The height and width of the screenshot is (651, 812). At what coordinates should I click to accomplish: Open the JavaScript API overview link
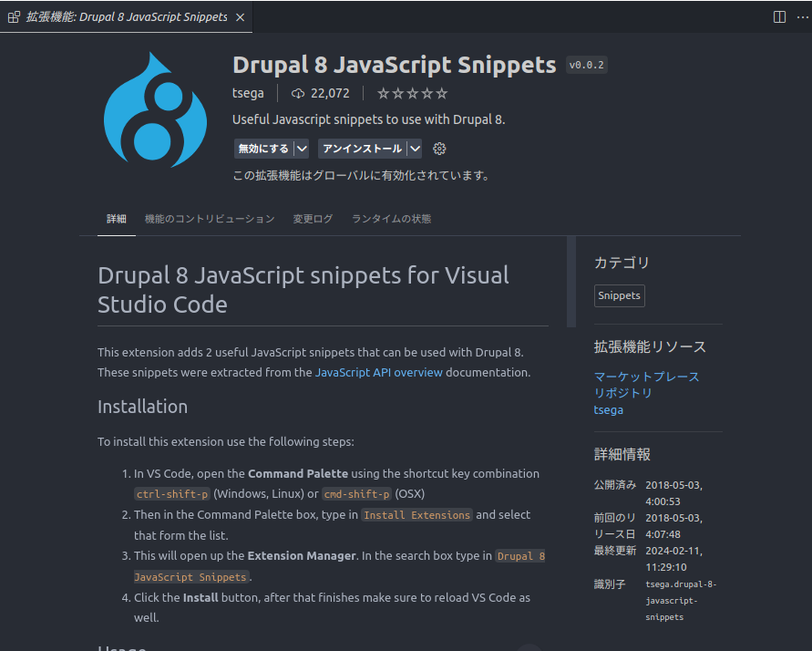pos(378,372)
